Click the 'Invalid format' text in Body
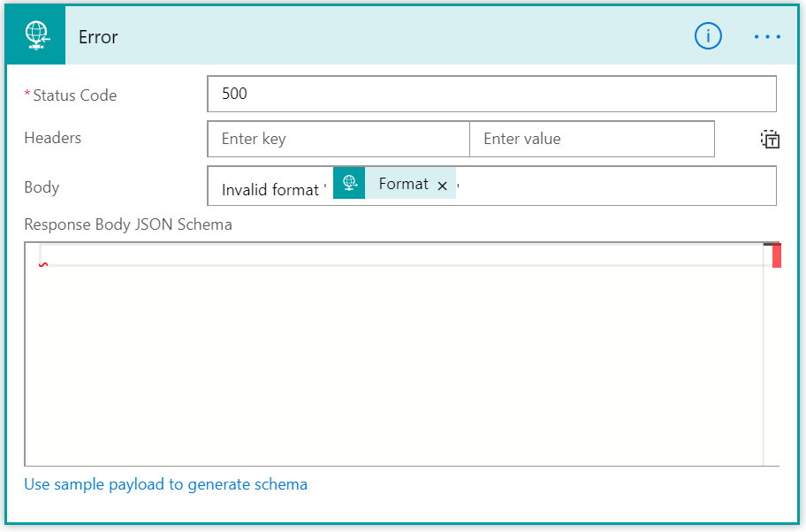 [270, 190]
